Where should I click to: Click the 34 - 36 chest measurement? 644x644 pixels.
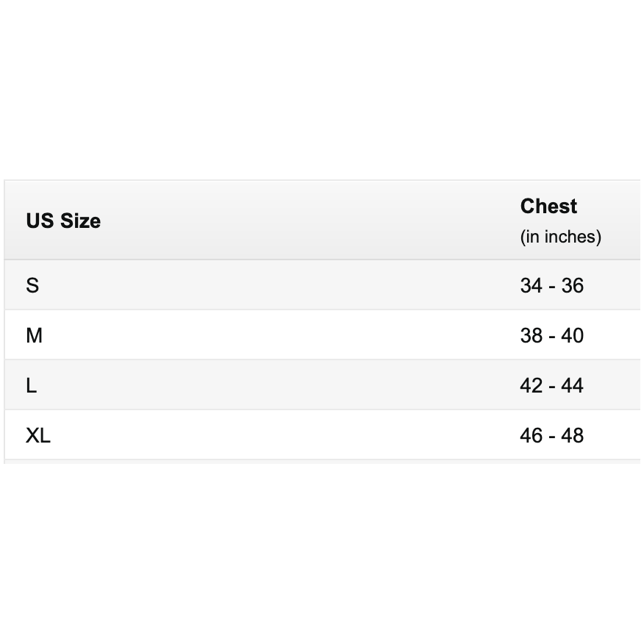(x=551, y=285)
